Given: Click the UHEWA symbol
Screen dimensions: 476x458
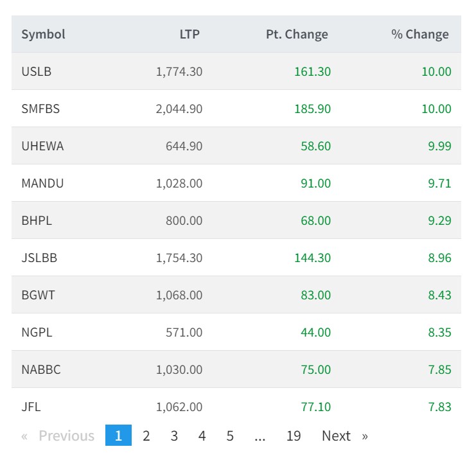Looking at the screenshot, I should (42, 146).
